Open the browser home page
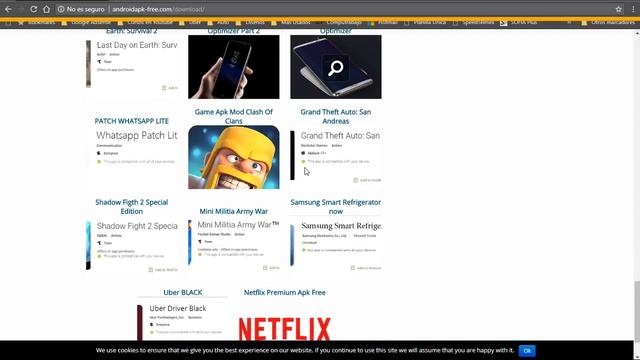 (x=47, y=9)
